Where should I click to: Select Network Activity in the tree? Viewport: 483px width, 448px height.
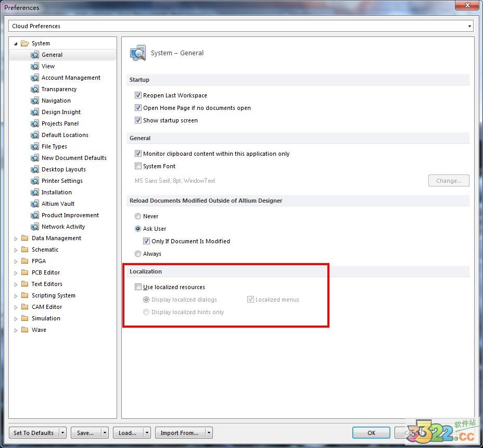(63, 227)
